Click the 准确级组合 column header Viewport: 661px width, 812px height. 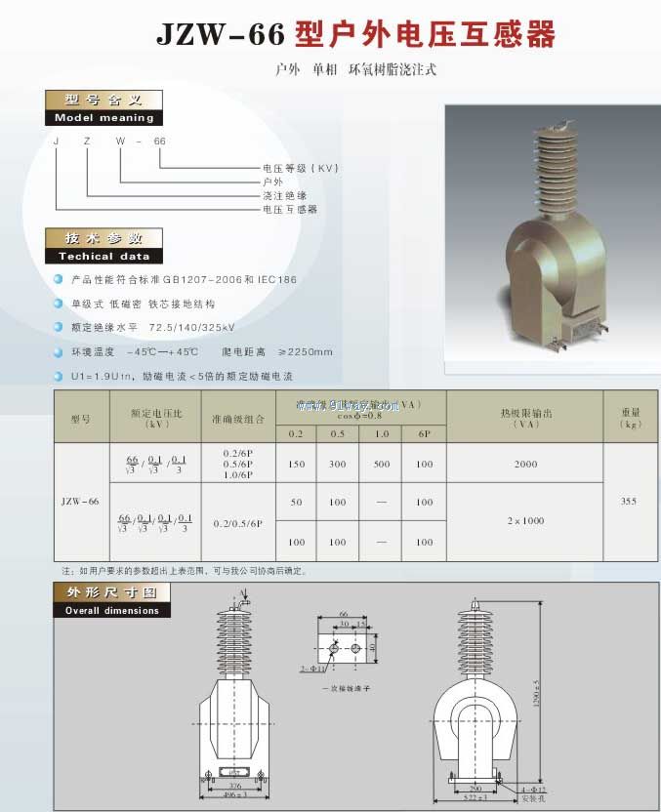coord(238,418)
